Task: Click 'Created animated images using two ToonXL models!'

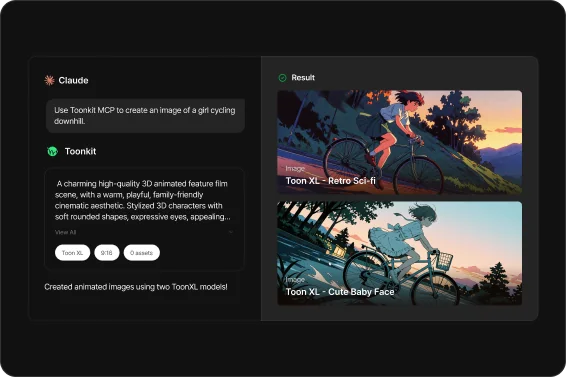Action: (136, 287)
